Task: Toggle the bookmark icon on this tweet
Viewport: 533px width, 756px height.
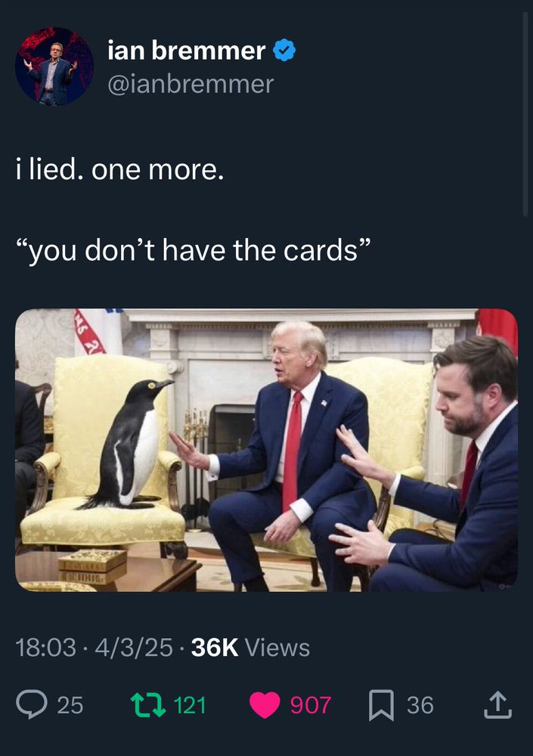Action: 382,705
